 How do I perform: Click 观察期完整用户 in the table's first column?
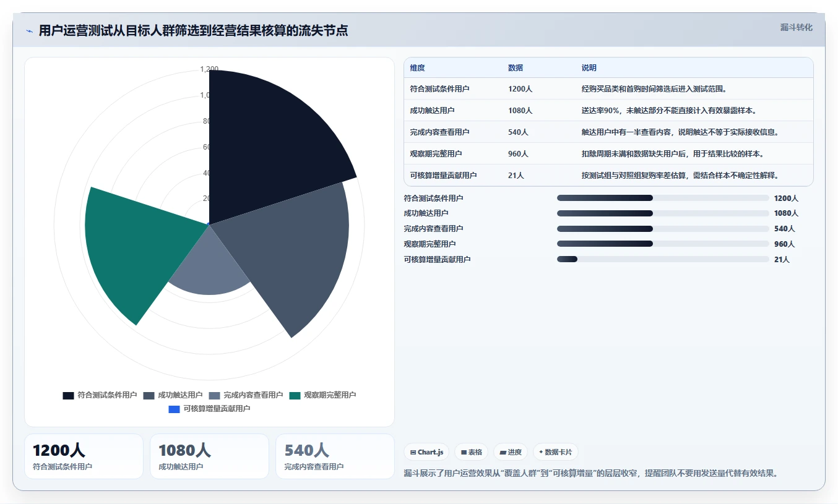[x=436, y=154]
